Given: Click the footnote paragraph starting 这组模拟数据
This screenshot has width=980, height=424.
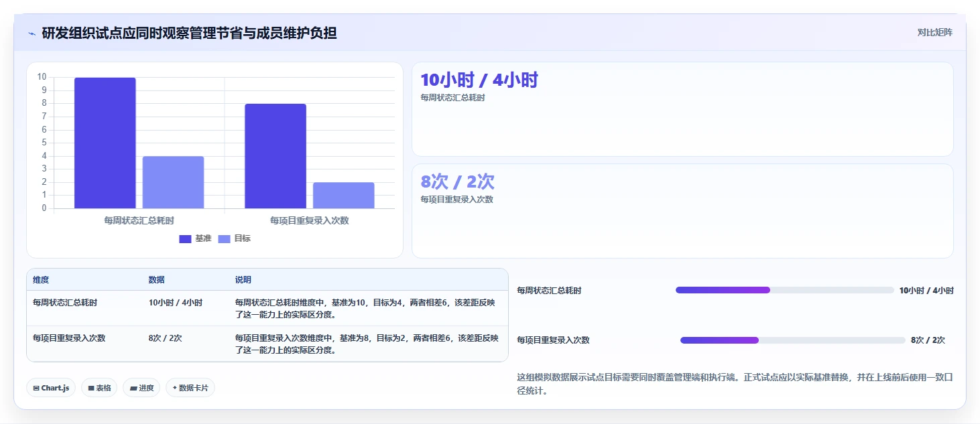Looking at the screenshot, I should [735, 384].
